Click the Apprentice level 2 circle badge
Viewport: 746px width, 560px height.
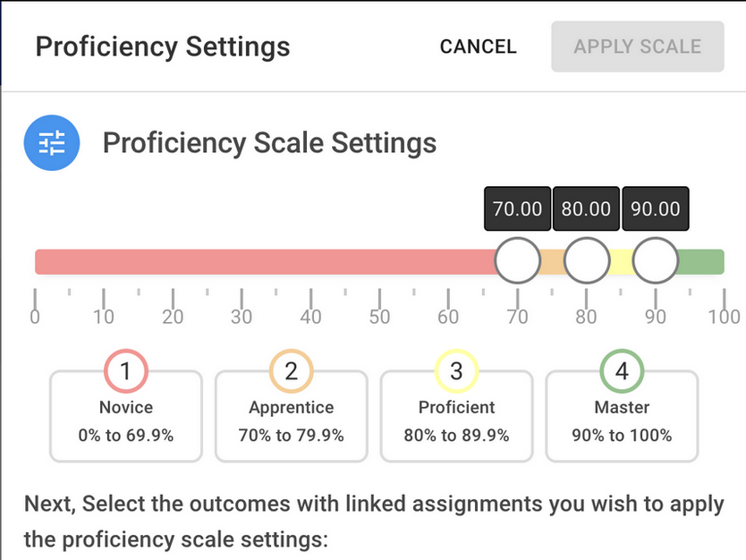[291, 371]
